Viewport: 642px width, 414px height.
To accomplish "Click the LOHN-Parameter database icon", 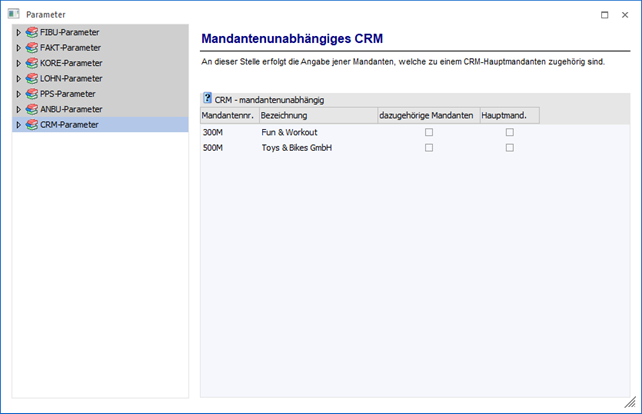I will click(32, 78).
